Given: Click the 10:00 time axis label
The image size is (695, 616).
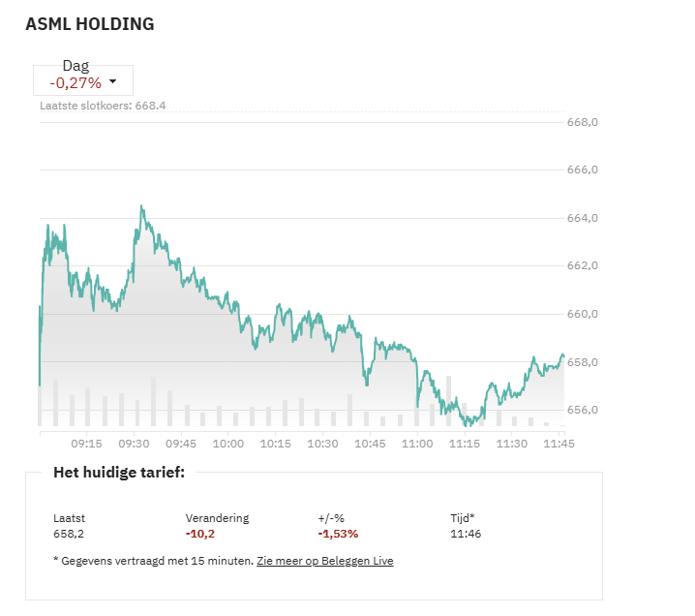Looking at the screenshot, I should pyautogui.click(x=228, y=443).
